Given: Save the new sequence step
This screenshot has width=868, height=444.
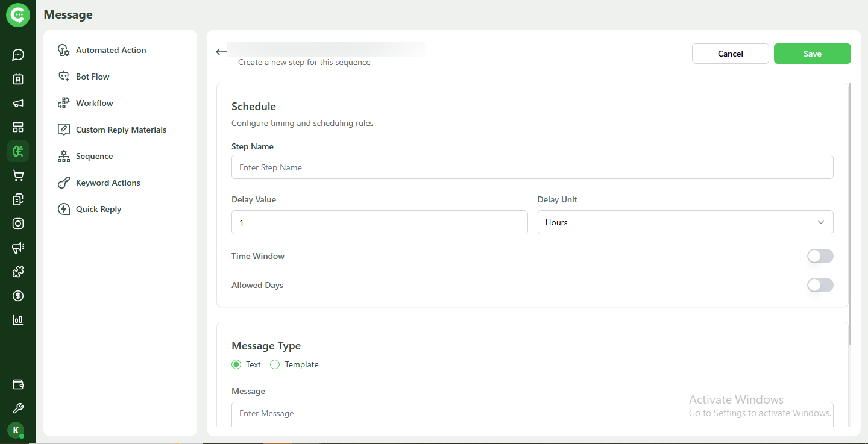Looking at the screenshot, I should coord(812,54).
